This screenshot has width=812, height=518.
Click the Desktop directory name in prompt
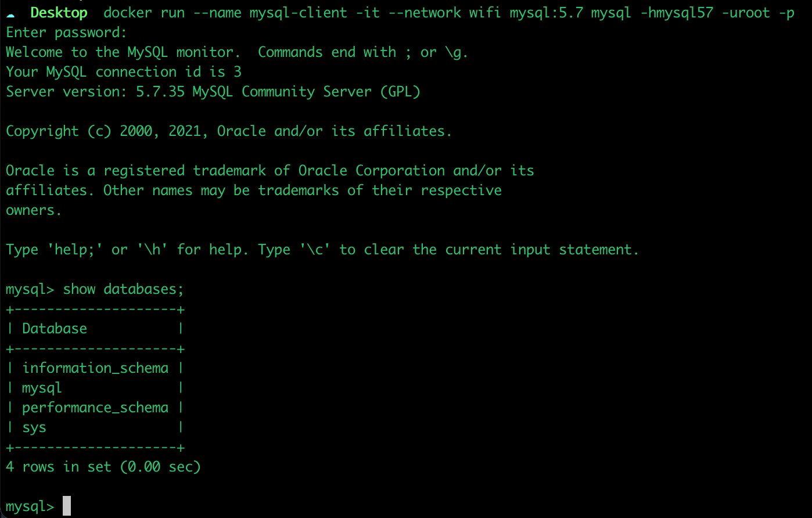[x=59, y=13]
